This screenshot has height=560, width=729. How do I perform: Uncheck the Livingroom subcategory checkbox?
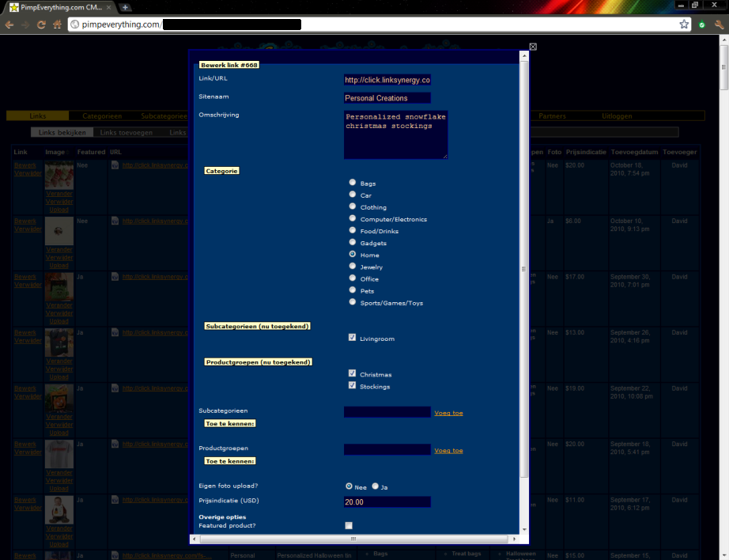[352, 338]
